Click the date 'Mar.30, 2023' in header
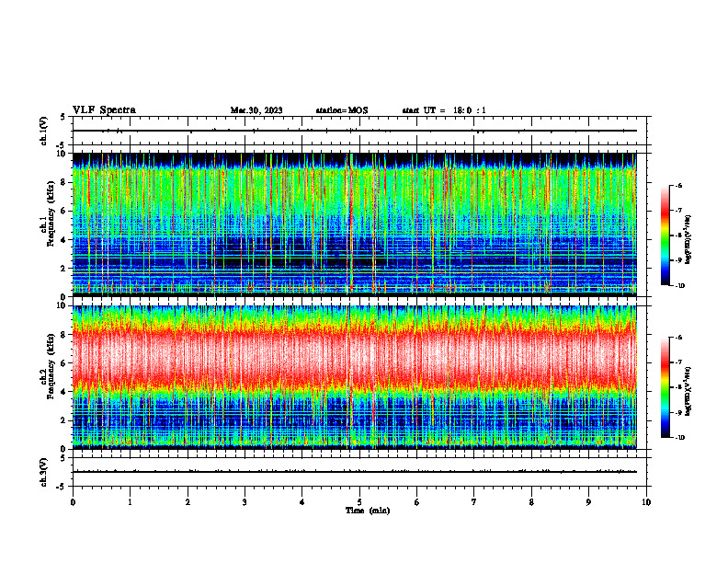728x563 pixels. (256, 110)
